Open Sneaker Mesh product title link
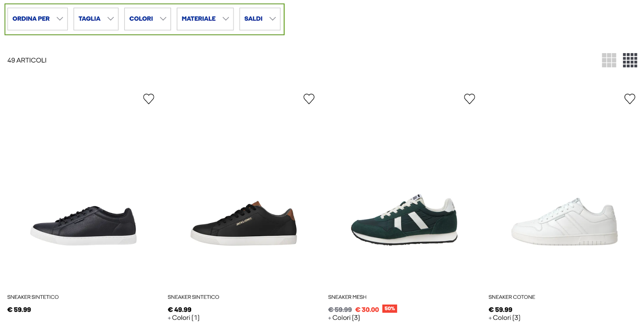Viewport: 644px width, 324px height. [x=347, y=297]
